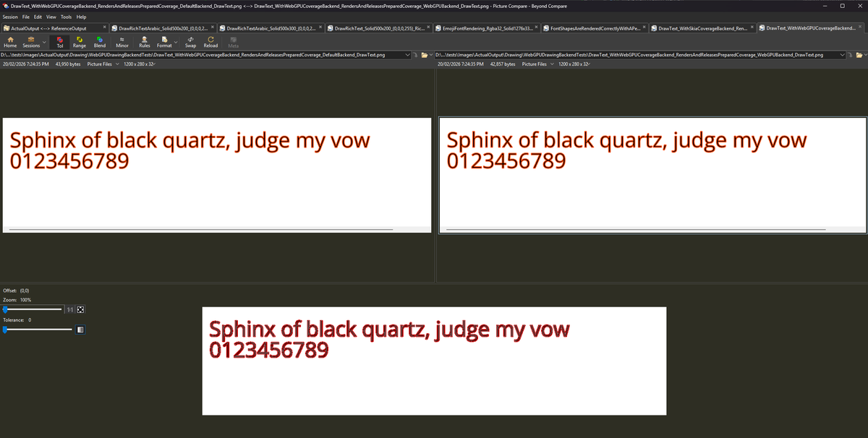Close the EmojiFontRendering tab
Image resolution: width=868 pixels, height=438 pixels.
pos(536,28)
